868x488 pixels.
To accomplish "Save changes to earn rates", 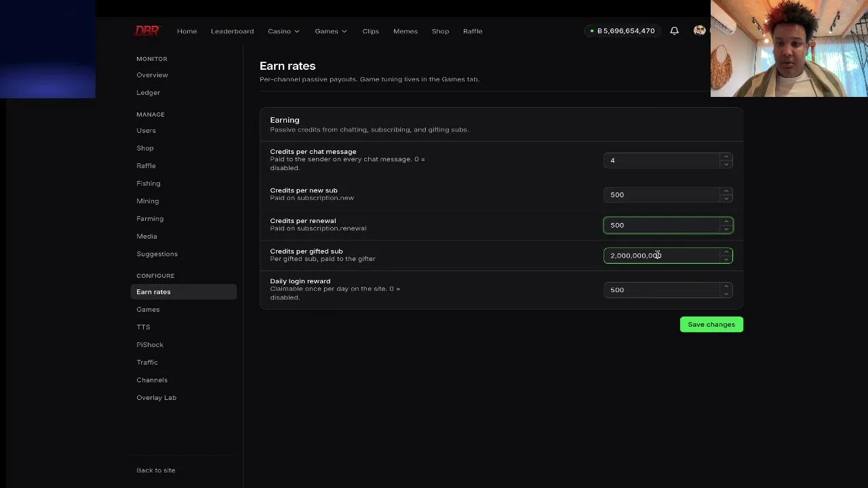I will coord(711,324).
